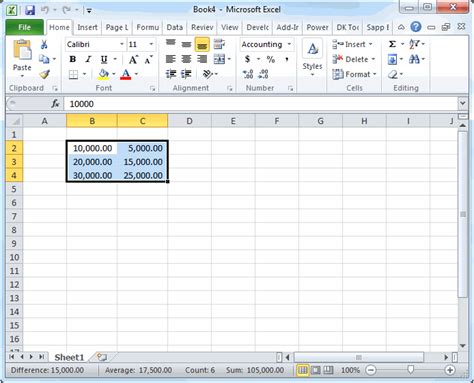
Task: Increase decimal places
Action: pos(248,74)
